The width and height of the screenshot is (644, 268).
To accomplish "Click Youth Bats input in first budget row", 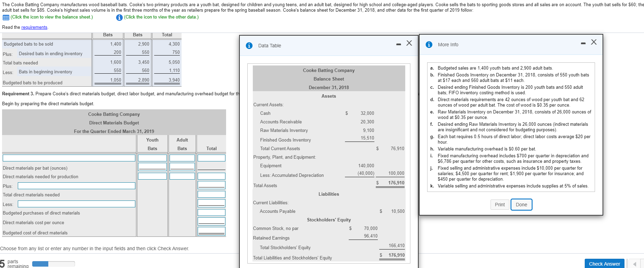I will [x=152, y=158].
